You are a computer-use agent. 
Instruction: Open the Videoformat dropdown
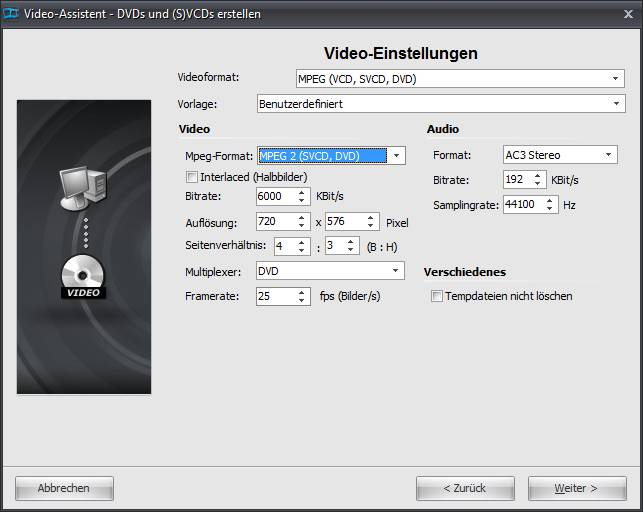pos(617,78)
